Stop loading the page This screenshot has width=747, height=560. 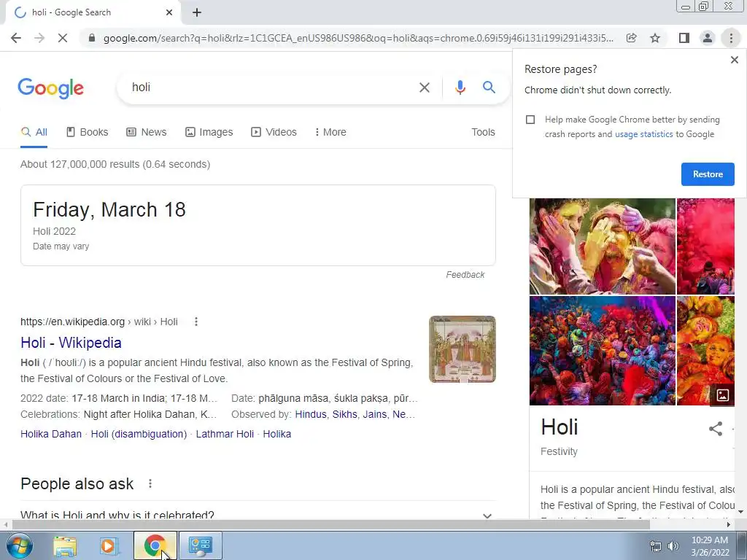tap(63, 38)
